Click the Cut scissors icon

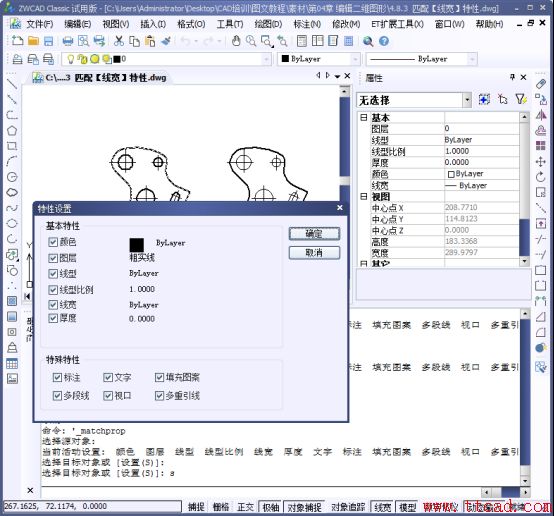tap(119, 41)
